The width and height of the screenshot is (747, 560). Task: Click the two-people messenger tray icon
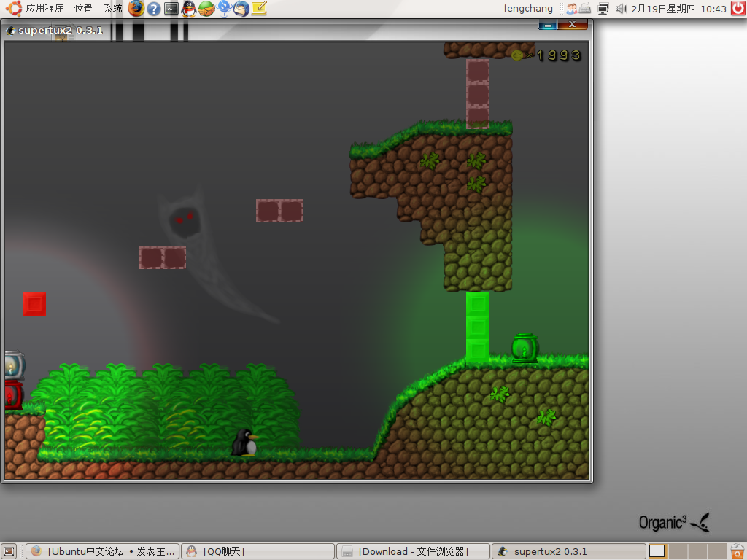point(571,9)
